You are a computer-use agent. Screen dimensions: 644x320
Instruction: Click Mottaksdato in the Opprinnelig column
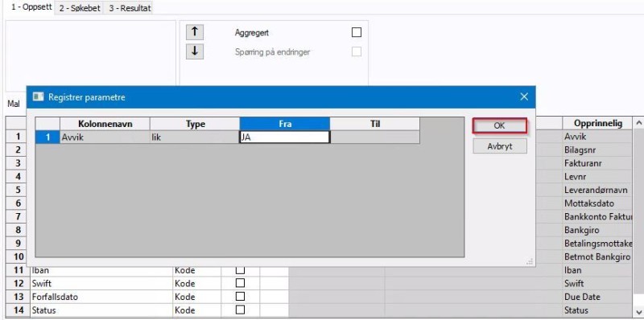tap(598, 203)
